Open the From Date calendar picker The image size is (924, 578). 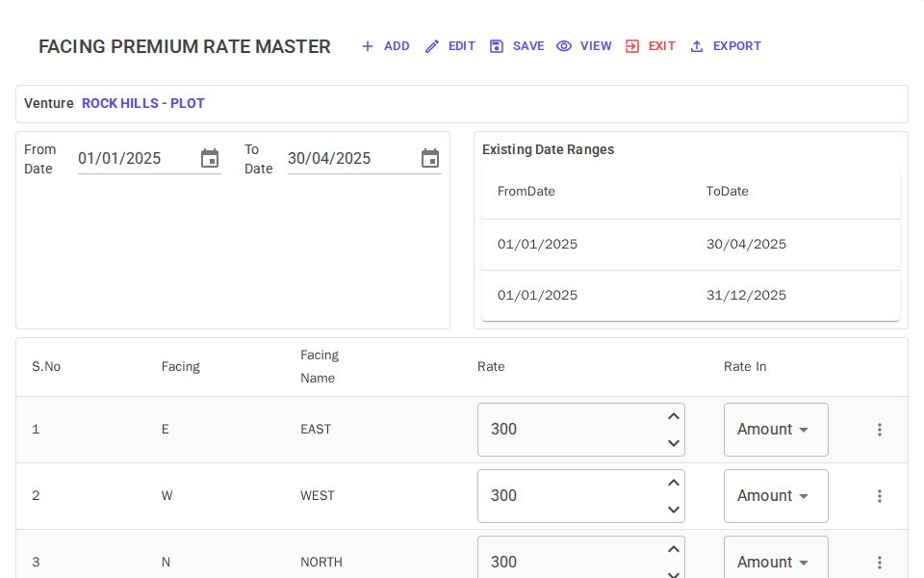click(210, 158)
